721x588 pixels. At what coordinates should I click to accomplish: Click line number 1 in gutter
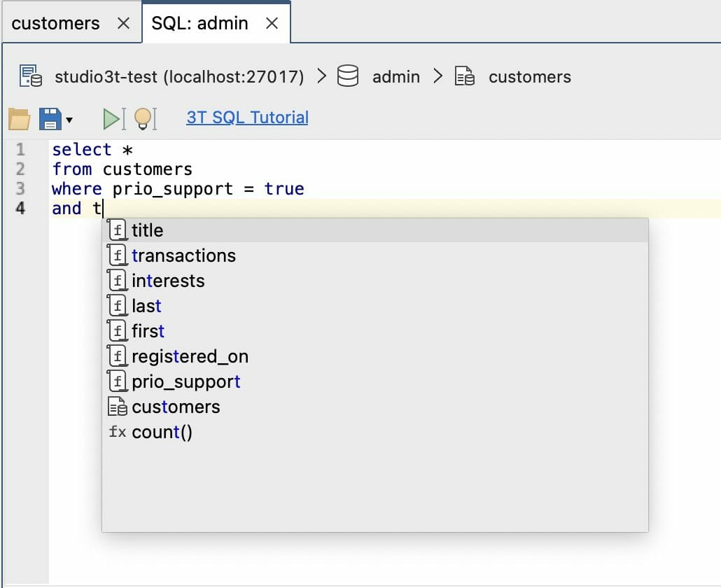[x=20, y=150]
